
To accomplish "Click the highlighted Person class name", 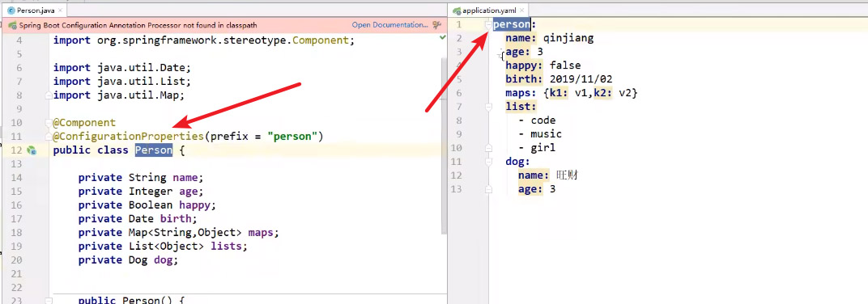I will click(x=154, y=150).
